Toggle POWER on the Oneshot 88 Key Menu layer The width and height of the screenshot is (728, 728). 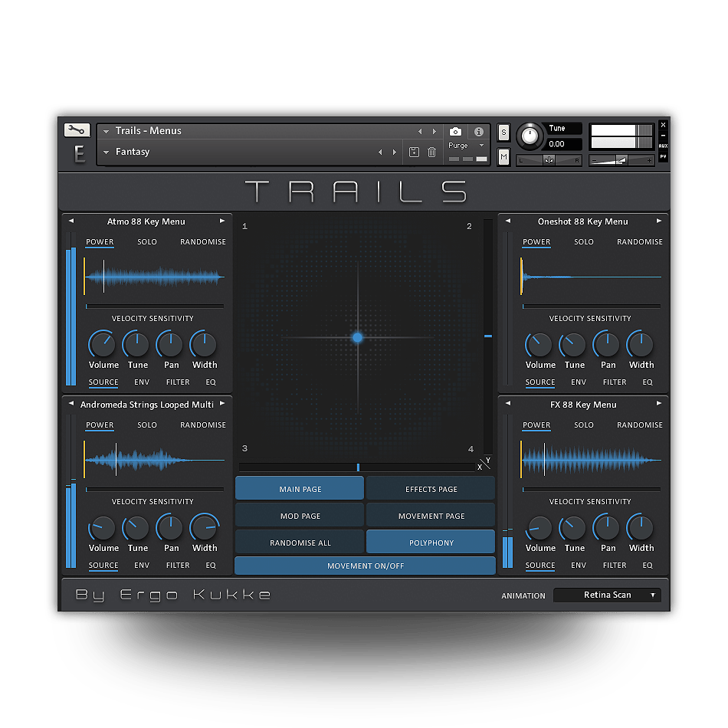536,242
